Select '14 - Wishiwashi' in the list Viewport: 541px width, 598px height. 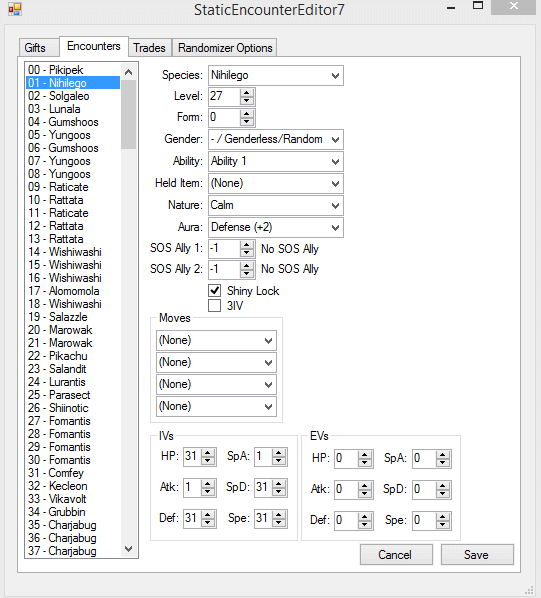point(65,252)
